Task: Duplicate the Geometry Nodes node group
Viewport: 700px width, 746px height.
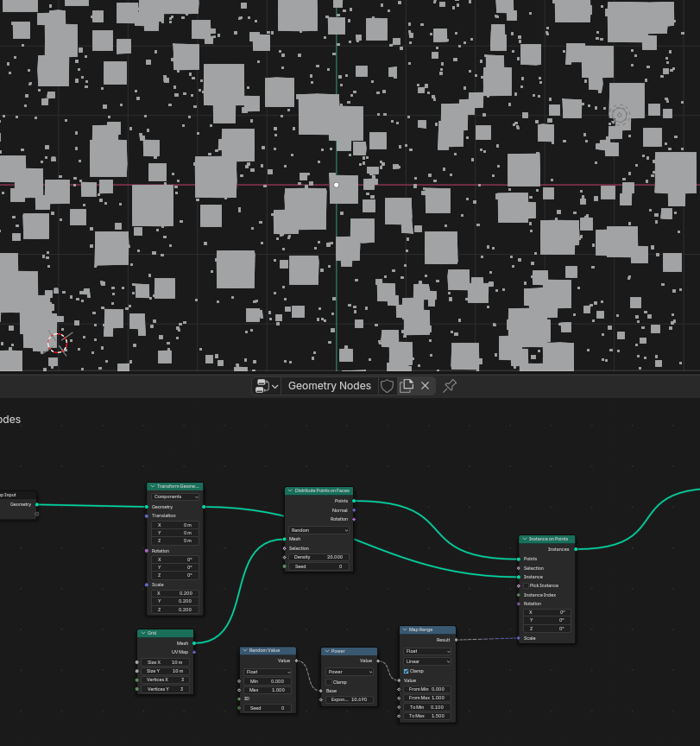Action: click(x=407, y=386)
